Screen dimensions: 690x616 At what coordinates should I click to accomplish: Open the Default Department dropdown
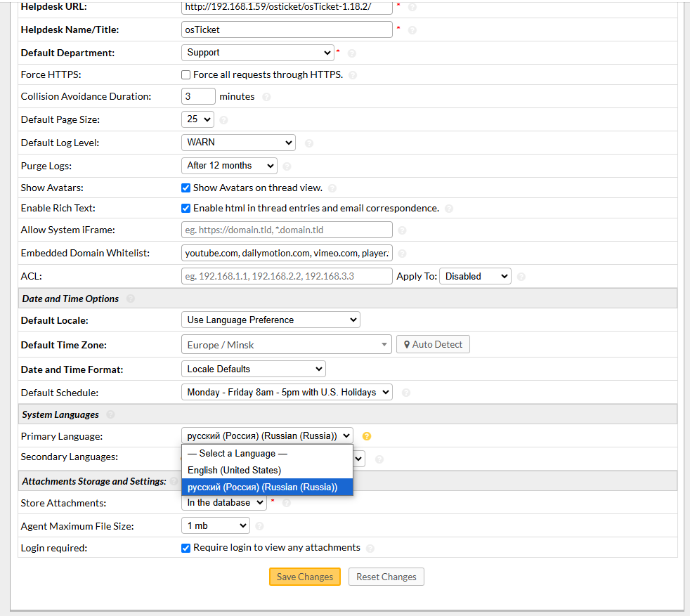pos(258,53)
